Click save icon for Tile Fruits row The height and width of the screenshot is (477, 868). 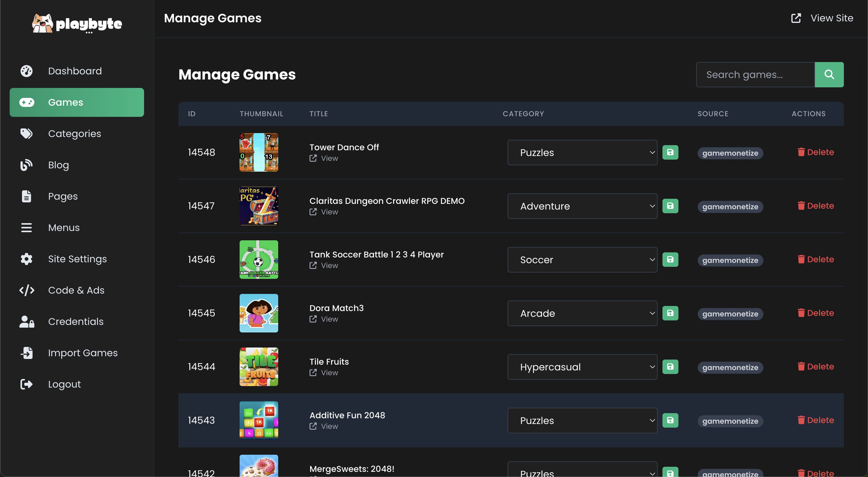coord(670,366)
